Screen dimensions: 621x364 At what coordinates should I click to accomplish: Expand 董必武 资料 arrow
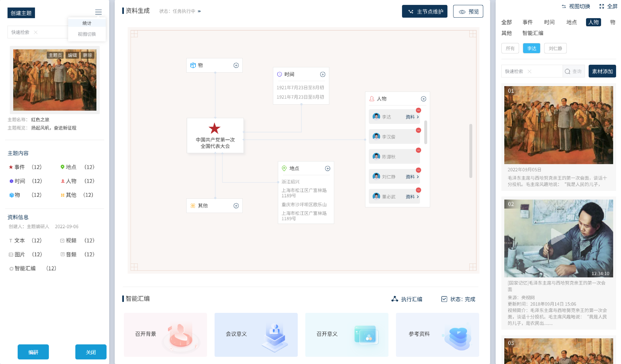pyautogui.click(x=418, y=197)
